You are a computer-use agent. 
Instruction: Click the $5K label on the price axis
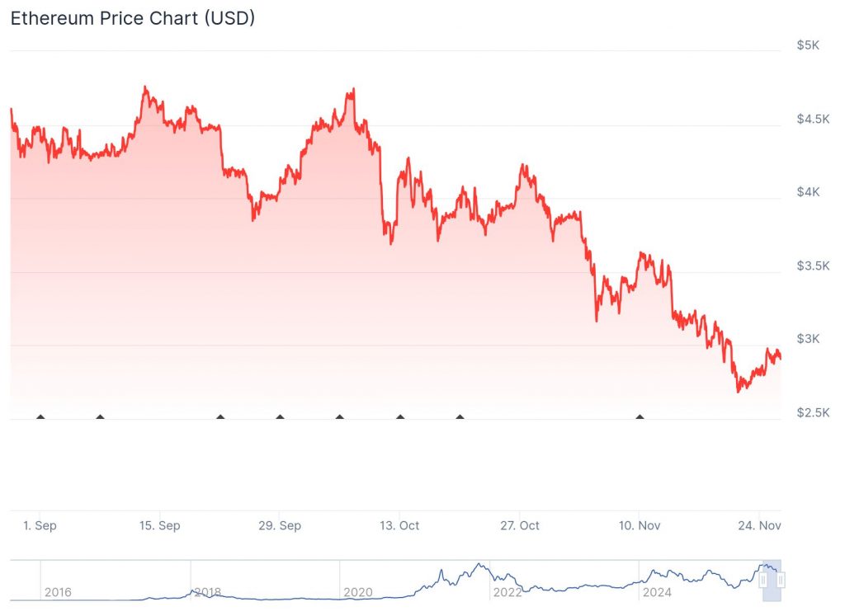pyautogui.click(x=808, y=45)
